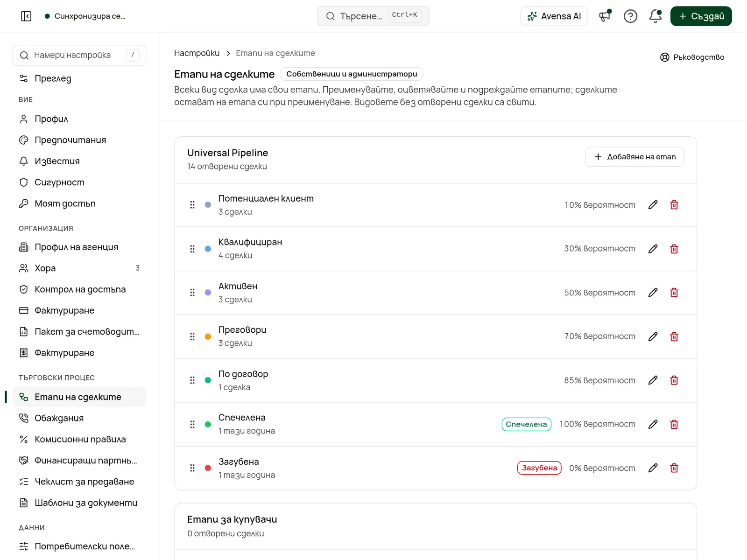Viewport: 747px width, 560px height.
Task: Click the orange color dot of Преговори
Action: 208,336
